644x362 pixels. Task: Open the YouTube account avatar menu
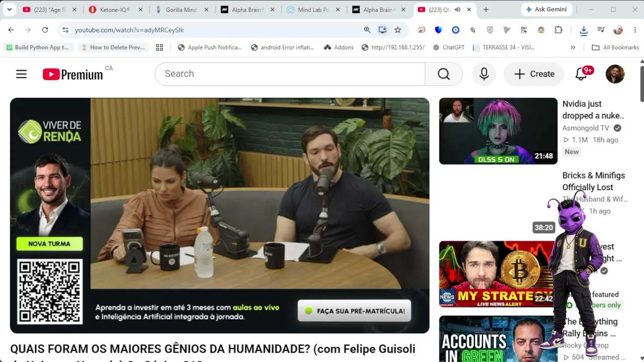(615, 74)
